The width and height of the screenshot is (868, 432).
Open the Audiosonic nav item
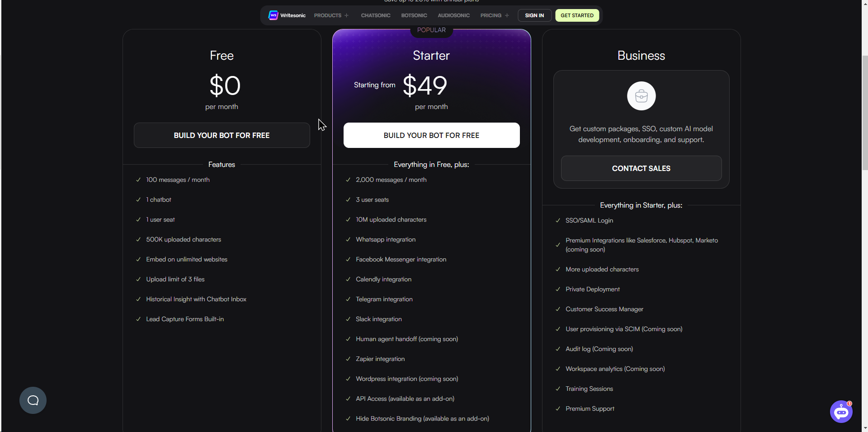(x=453, y=15)
